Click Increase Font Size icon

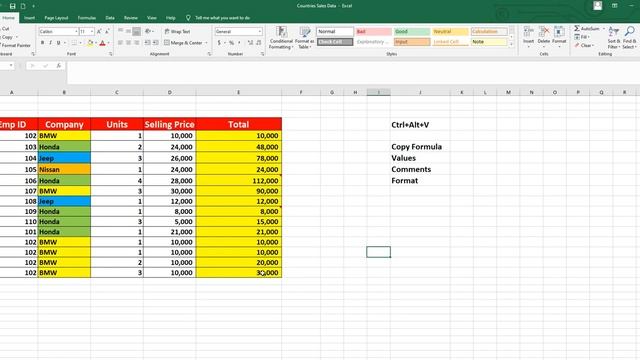(x=99, y=31)
